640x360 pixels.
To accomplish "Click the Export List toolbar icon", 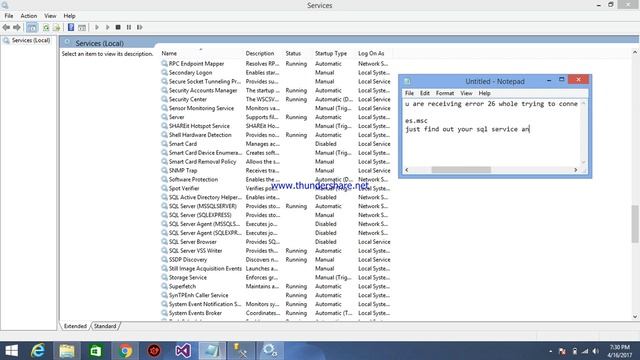I will [x=56, y=27].
